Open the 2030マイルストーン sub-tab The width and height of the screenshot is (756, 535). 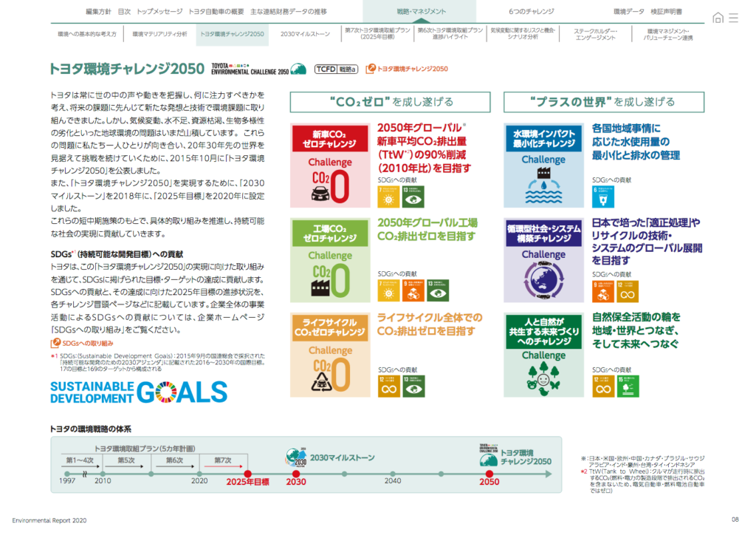point(305,34)
